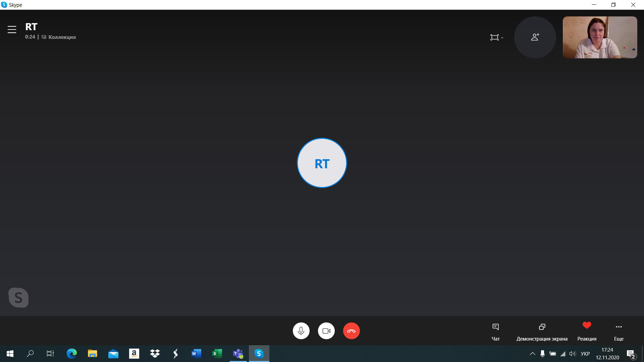This screenshot has width=644, height=362.
Task: End the call with red hang-up button
Action: click(352, 331)
